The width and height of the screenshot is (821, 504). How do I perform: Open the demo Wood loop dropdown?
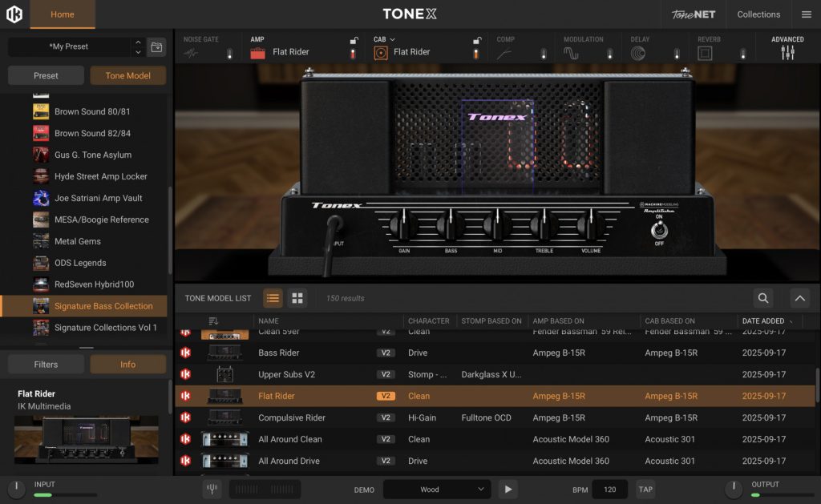(437, 490)
